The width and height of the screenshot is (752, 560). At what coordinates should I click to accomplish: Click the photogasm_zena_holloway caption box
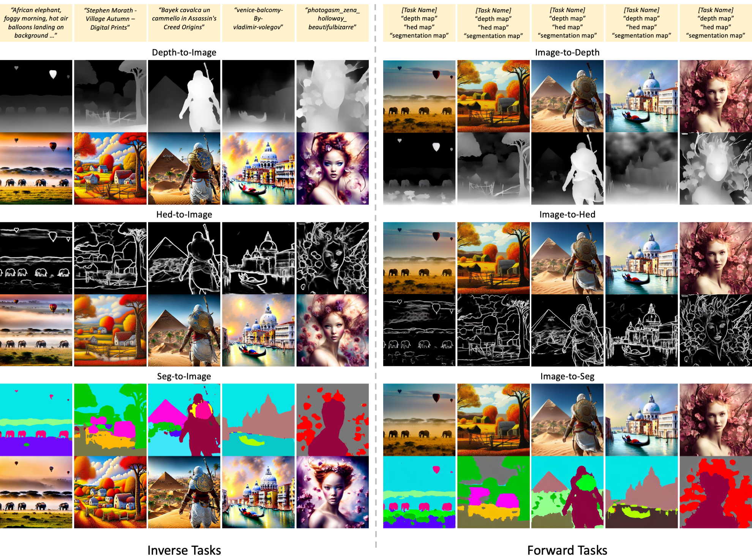(332, 23)
